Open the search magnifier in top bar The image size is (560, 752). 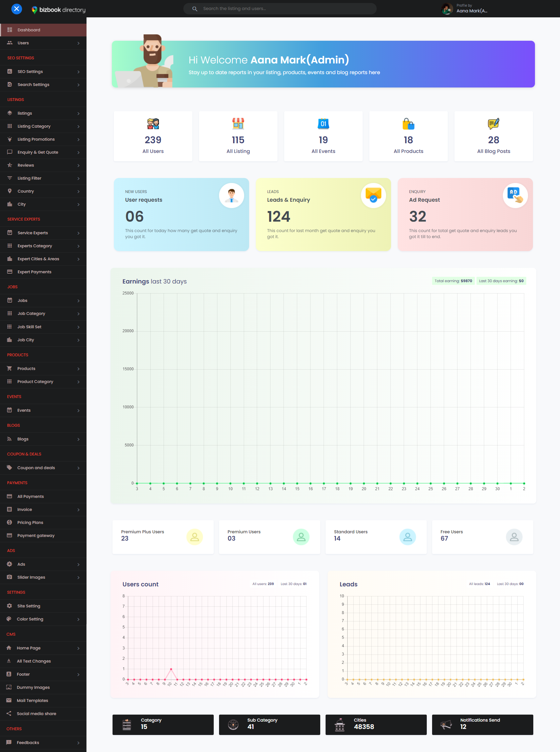(x=195, y=8)
